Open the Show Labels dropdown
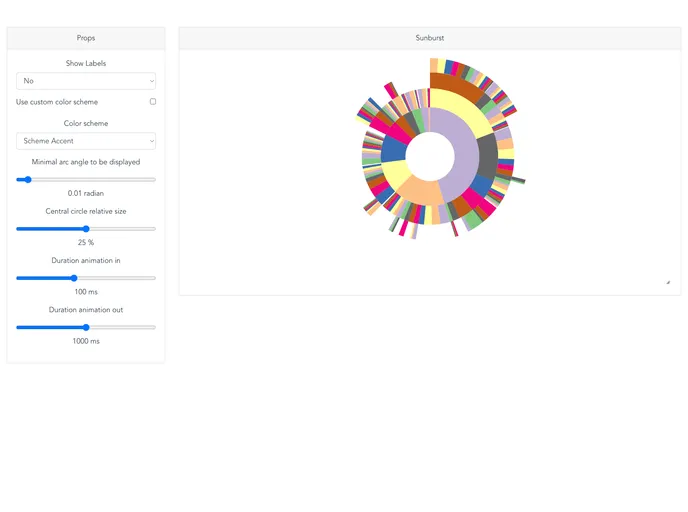The image size is (688, 512). pos(86,81)
